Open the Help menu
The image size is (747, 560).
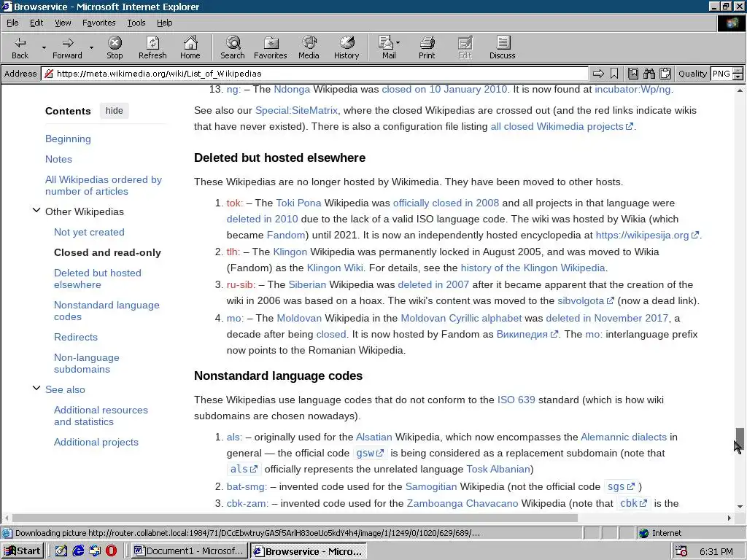coord(164,23)
